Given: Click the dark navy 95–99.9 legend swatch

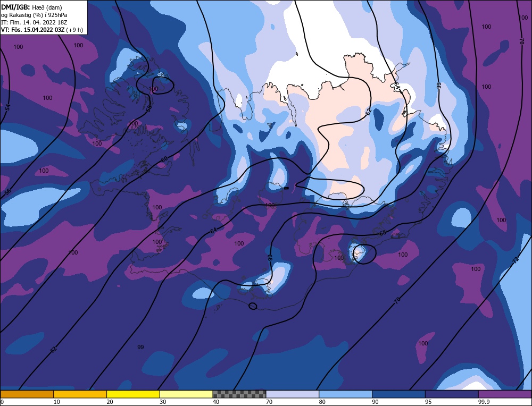Looking at the screenshot, I should (452, 394).
